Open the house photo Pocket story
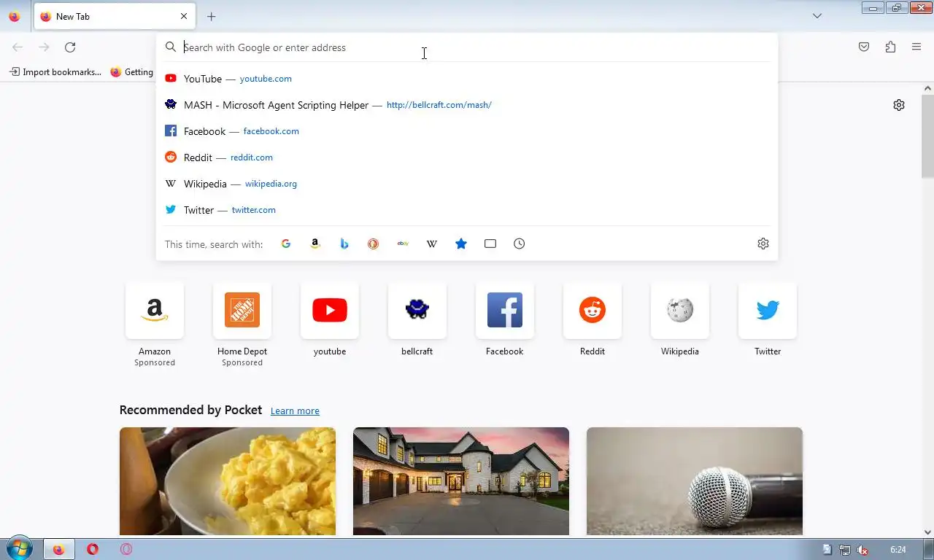The width and height of the screenshot is (934, 560). click(x=461, y=481)
